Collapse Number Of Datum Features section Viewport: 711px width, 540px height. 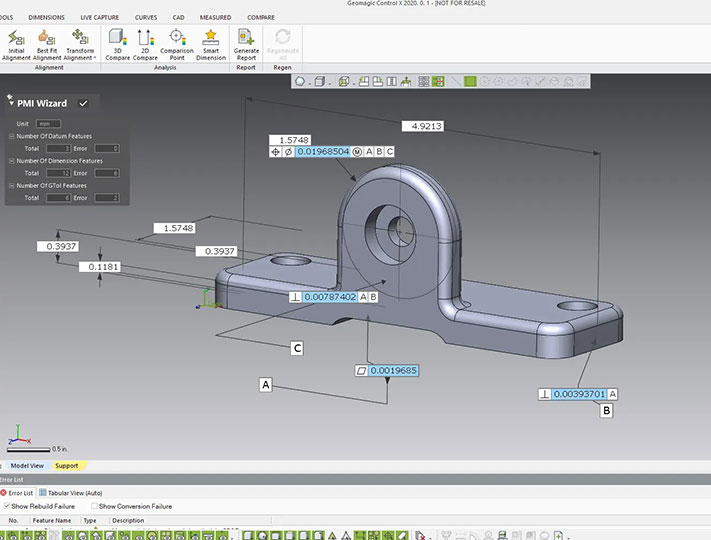(12, 136)
